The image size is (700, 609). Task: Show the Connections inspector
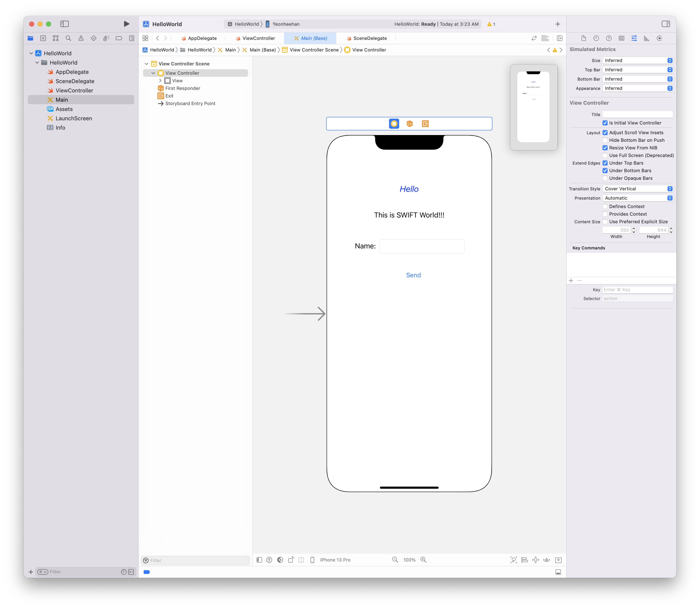coord(659,38)
